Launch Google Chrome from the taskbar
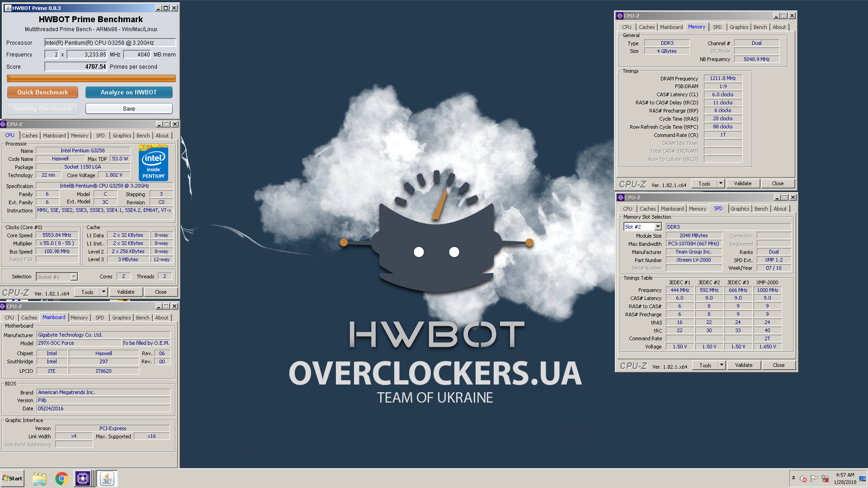Viewport: 868px width, 488px height. tap(61, 479)
